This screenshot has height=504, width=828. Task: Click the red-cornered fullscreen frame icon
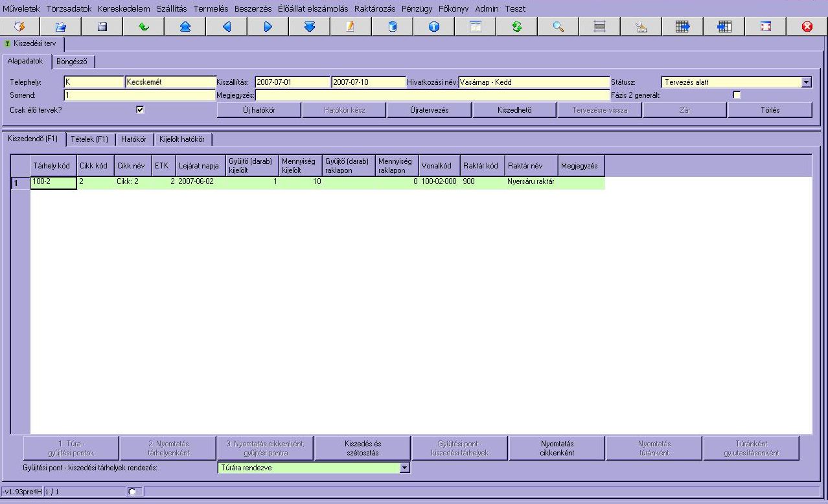click(766, 27)
